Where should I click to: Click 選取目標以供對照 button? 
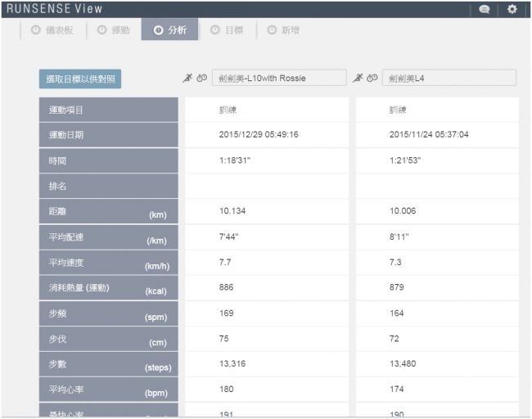click(x=80, y=79)
